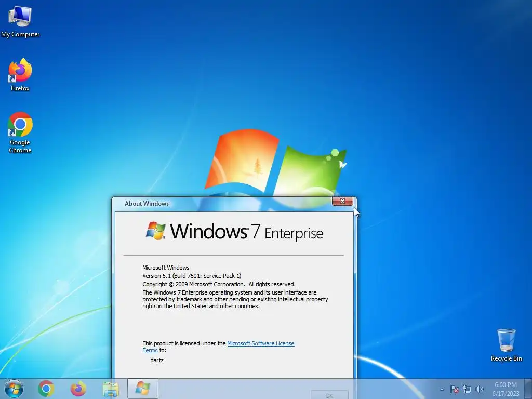
Task: Click the "Microsoft Windows" text line
Action: pos(166,268)
